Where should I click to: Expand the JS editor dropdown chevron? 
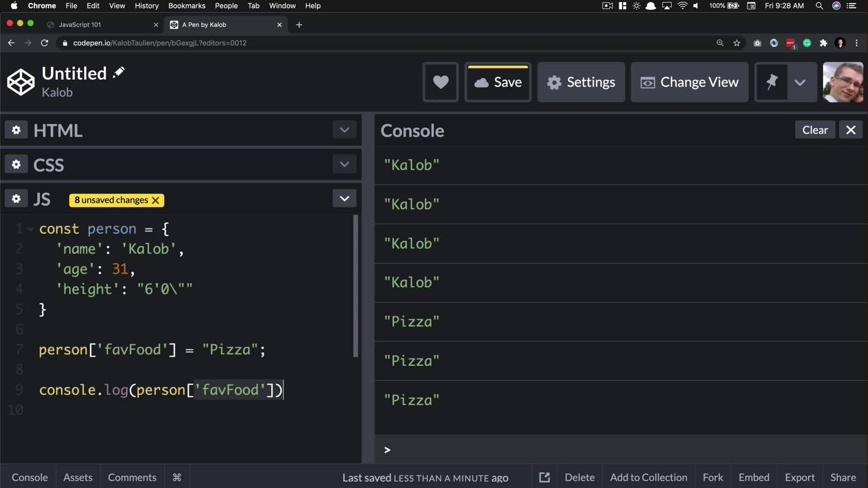point(344,199)
